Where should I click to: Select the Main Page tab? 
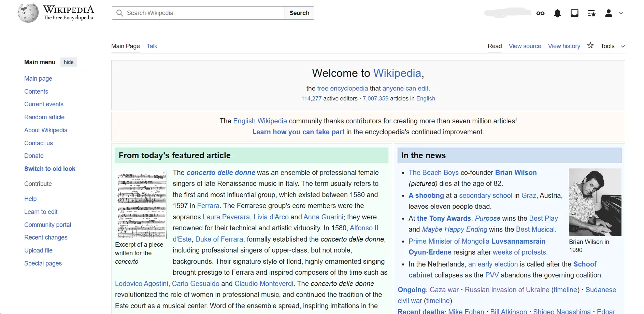126,46
